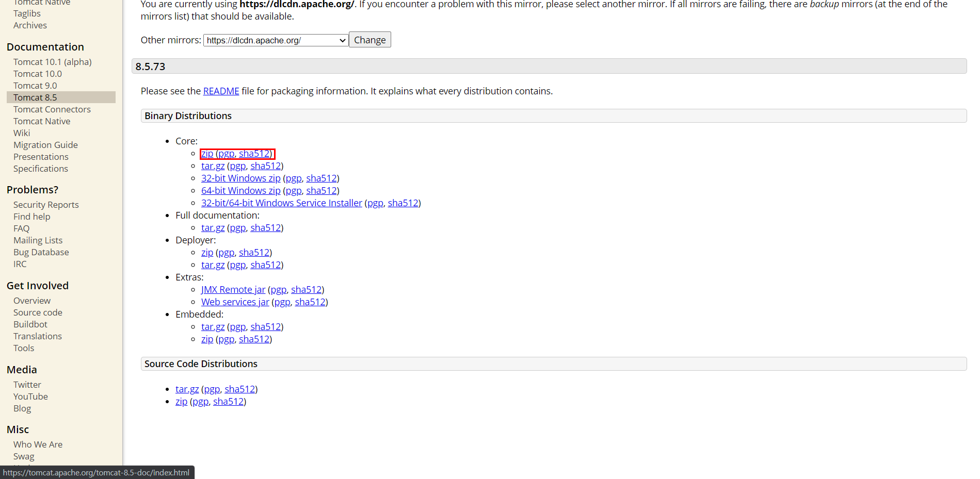Download the source code zip
The width and height of the screenshot is (980, 479).
[181, 402]
